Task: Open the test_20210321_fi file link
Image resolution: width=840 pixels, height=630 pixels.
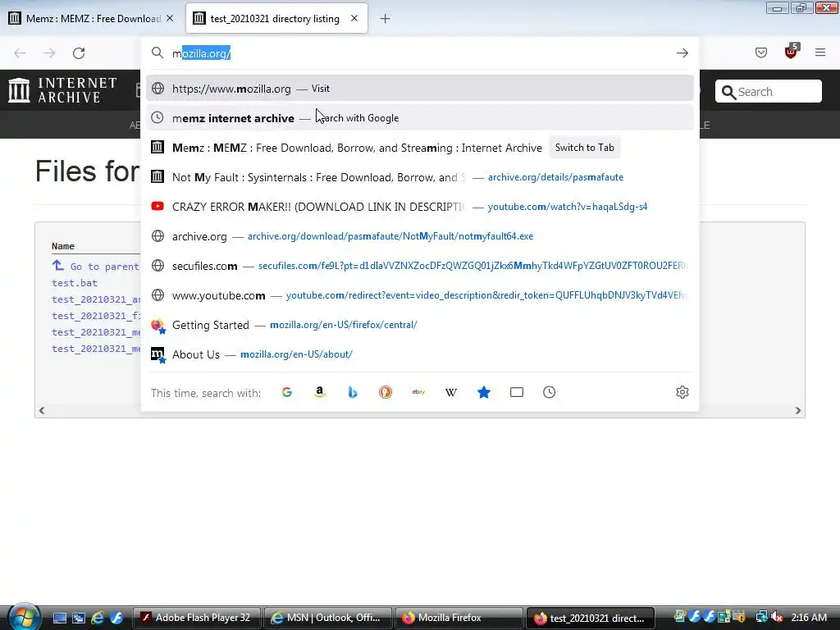Action: coord(96,316)
